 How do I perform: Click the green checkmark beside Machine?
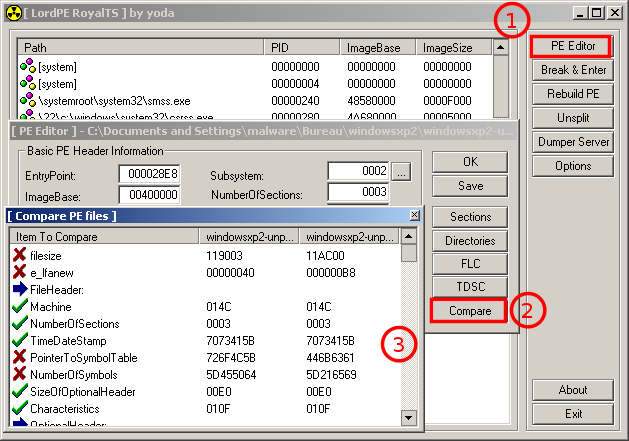pos(19,306)
